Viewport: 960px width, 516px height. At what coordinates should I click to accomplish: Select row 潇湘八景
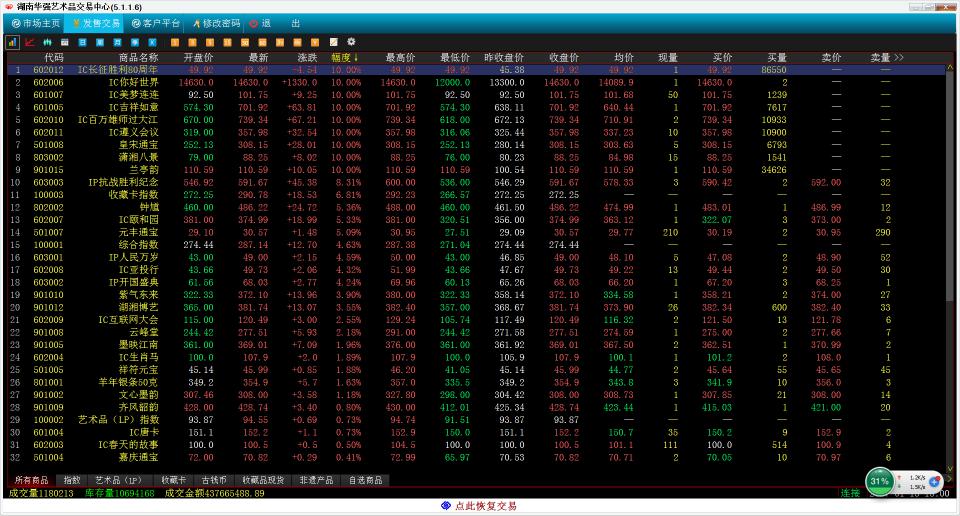click(x=476, y=157)
